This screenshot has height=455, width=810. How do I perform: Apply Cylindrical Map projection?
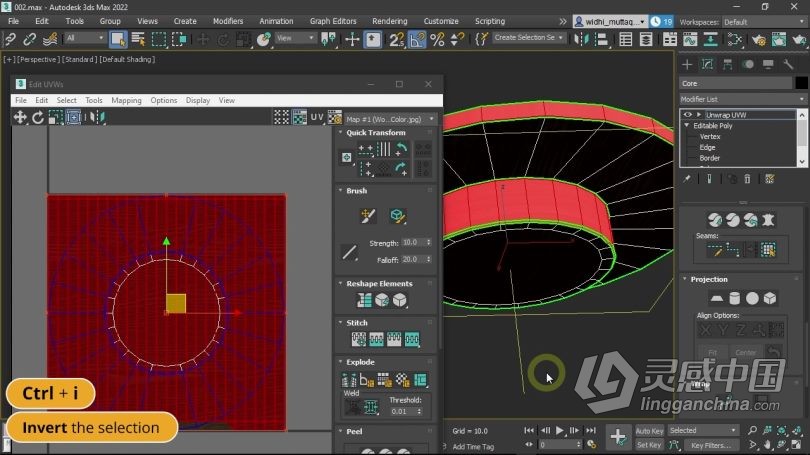(734, 298)
